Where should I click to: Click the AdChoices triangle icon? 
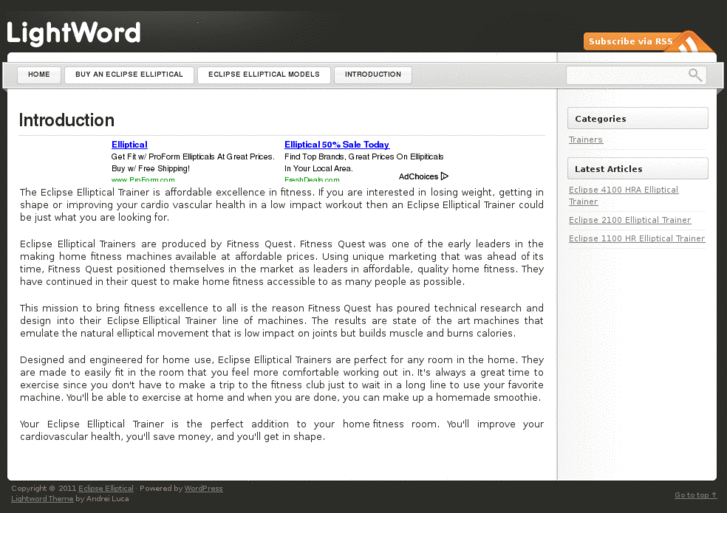(445, 176)
